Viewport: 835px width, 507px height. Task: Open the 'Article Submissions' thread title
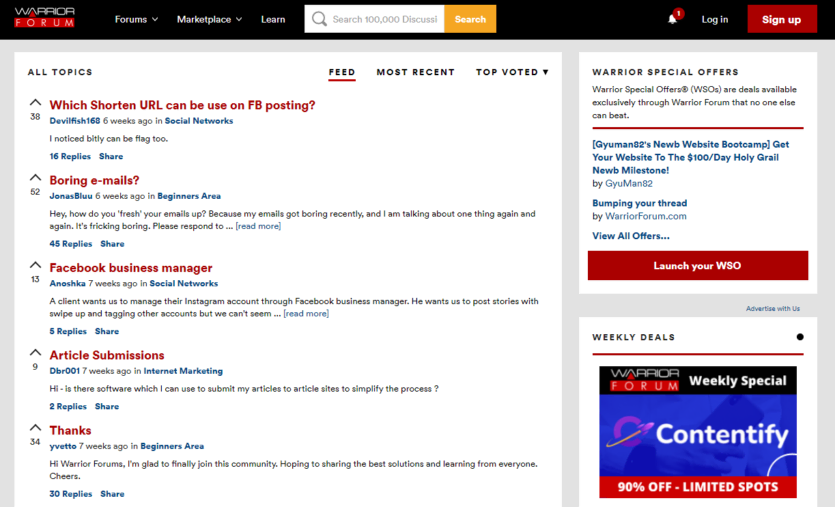click(x=107, y=355)
